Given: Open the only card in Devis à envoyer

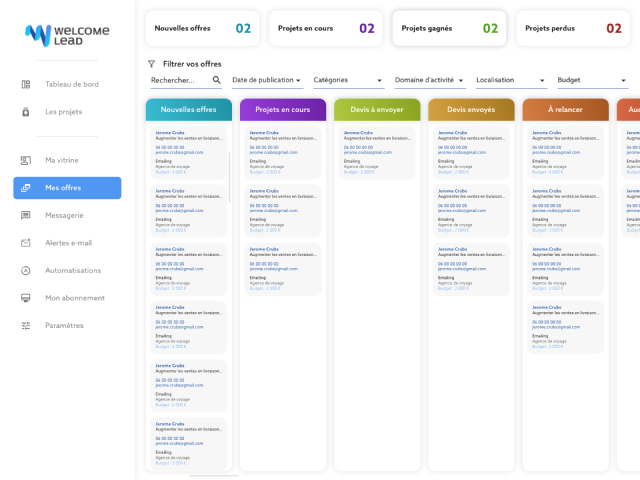Looking at the screenshot, I should 377,153.
